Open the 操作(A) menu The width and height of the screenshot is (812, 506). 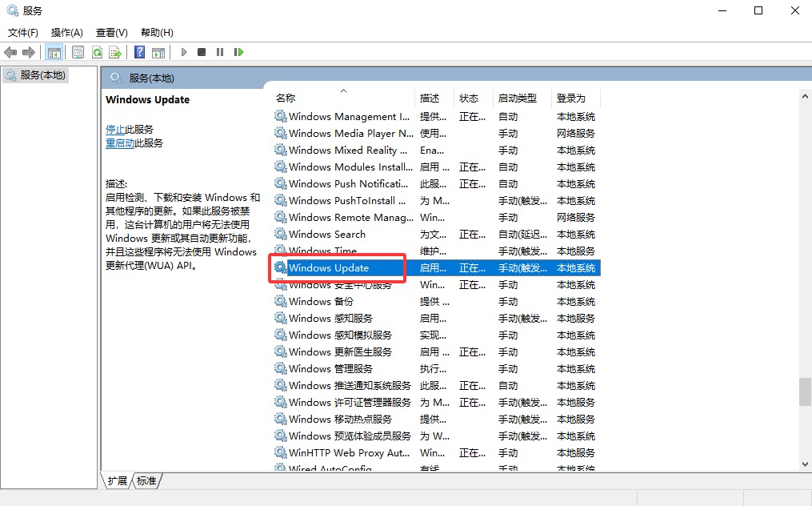[x=67, y=33]
